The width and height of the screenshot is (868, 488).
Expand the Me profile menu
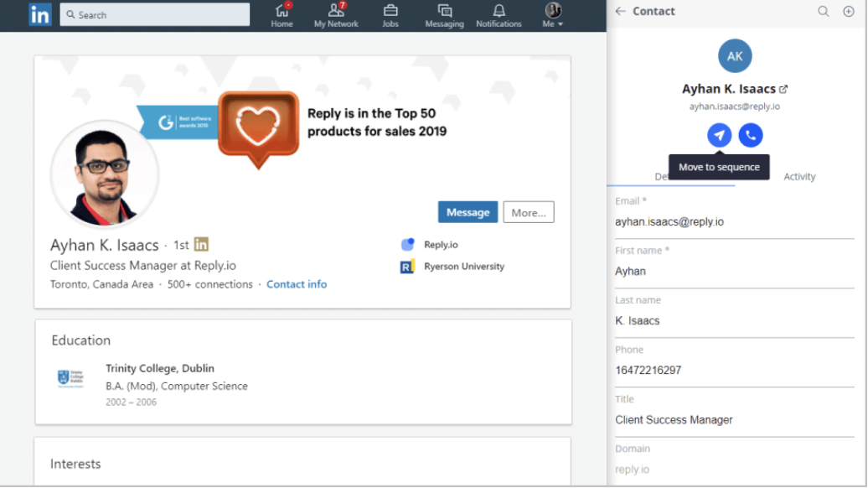pos(552,15)
